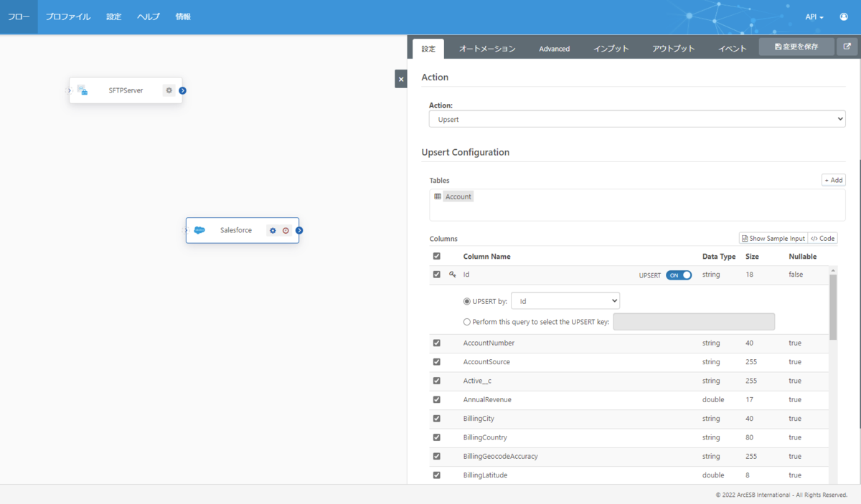Viewport: 861px width, 504px height.
Task: Uncheck the BillingLatitude column checkbox
Action: (x=437, y=475)
